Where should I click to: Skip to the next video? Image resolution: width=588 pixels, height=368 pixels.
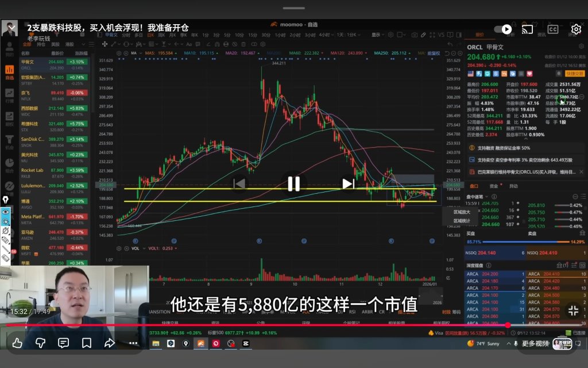coord(349,183)
